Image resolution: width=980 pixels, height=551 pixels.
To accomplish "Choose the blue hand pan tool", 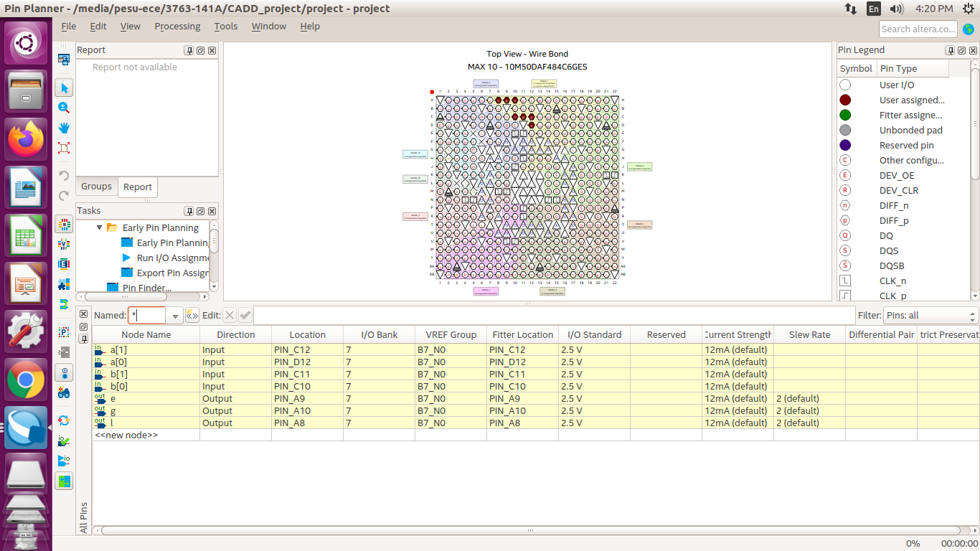I will (x=64, y=128).
